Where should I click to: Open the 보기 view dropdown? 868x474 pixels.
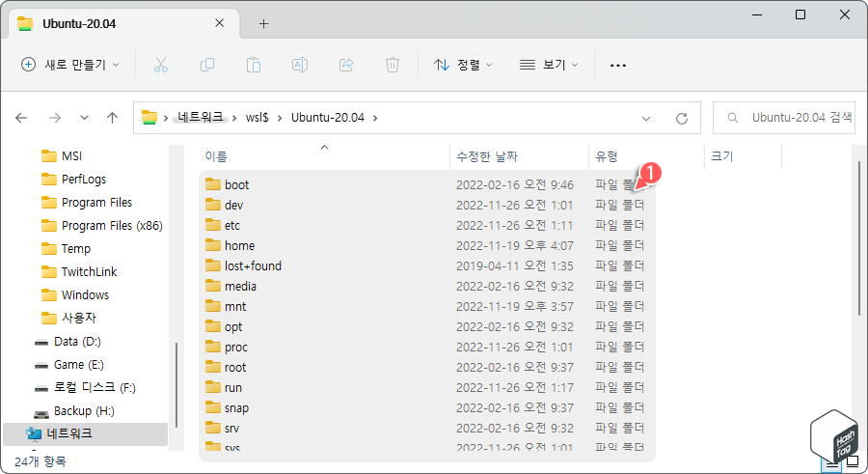[x=549, y=65]
